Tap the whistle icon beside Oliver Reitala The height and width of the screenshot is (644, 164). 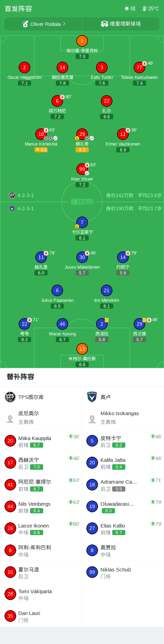[x=25, y=24]
